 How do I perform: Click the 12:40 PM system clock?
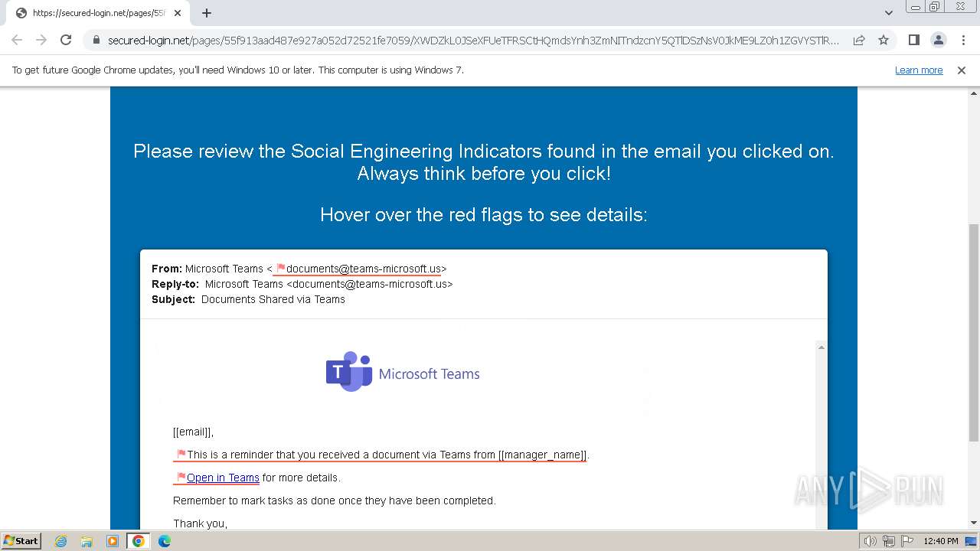pos(941,541)
